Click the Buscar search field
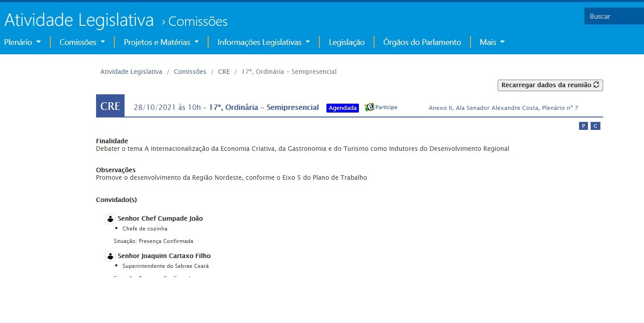The image size is (644, 323). [x=614, y=16]
